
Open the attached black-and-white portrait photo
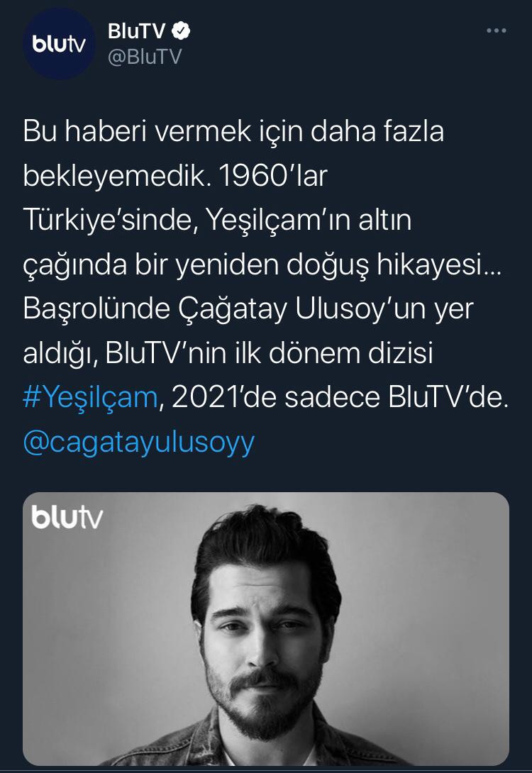click(x=266, y=628)
